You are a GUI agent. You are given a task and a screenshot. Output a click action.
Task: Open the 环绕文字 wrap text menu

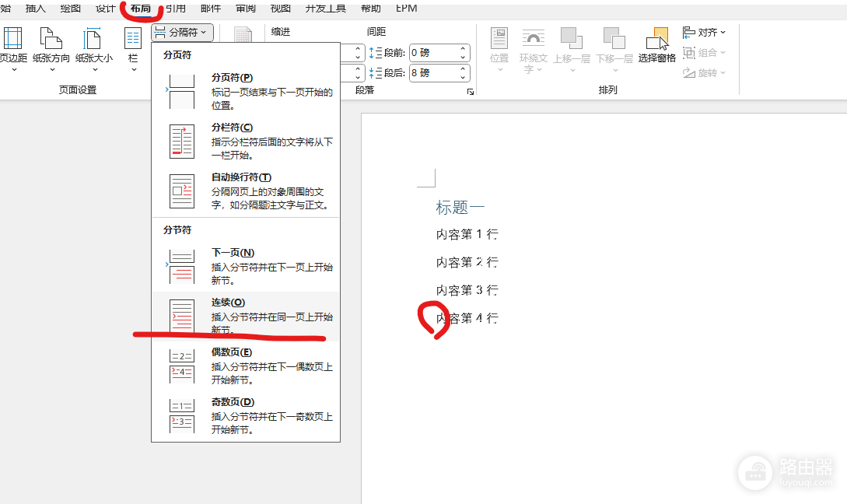pyautogui.click(x=533, y=50)
